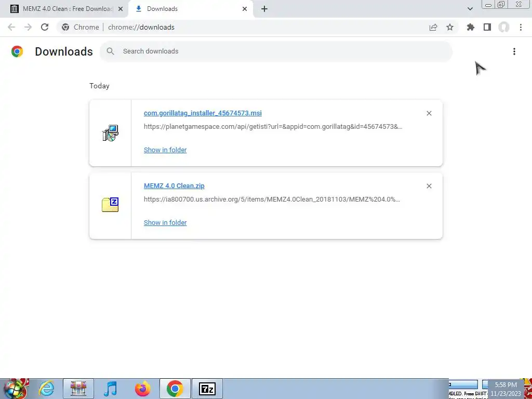Open the music note taskbar app
The image size is (532, 399).
click(x=110, y=389)
